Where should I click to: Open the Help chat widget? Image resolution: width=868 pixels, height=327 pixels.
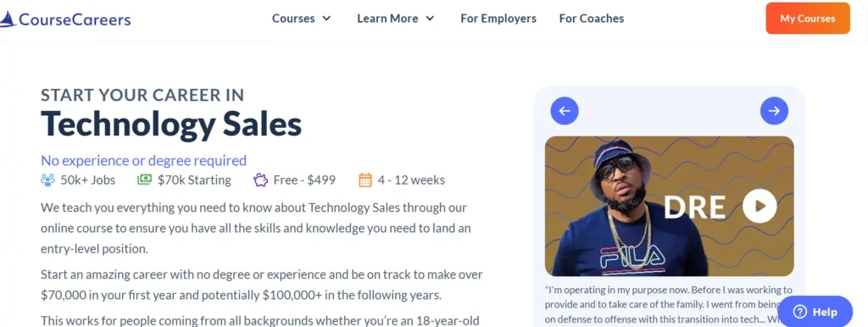pos(815,312)
